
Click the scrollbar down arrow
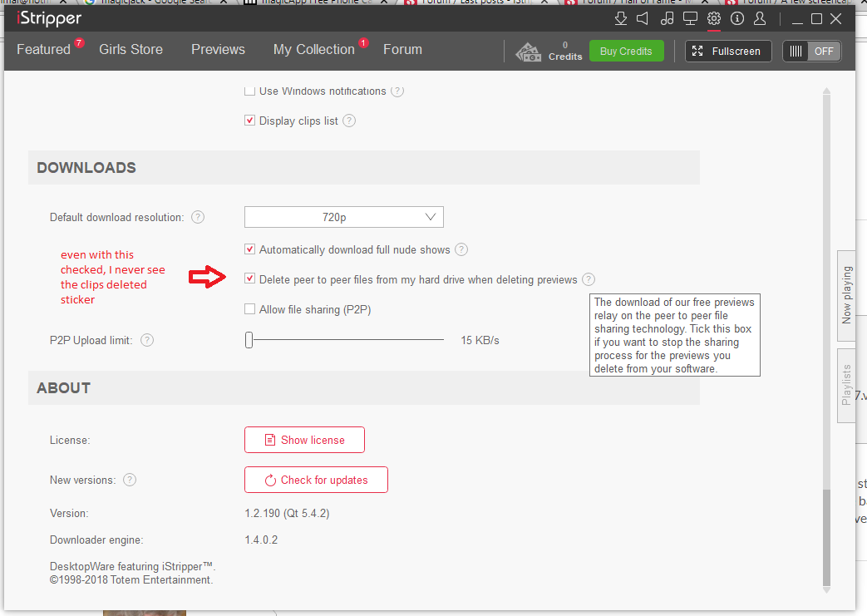[826, 590]
